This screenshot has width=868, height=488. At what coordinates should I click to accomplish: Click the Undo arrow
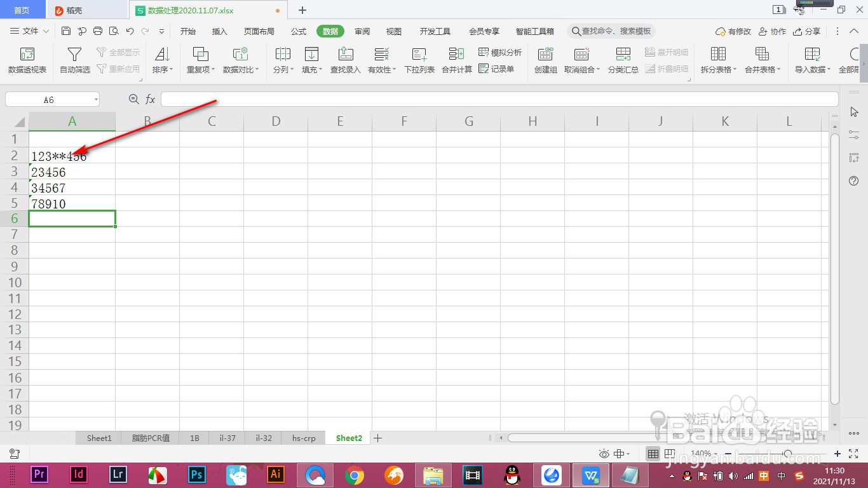pos(130,31)
